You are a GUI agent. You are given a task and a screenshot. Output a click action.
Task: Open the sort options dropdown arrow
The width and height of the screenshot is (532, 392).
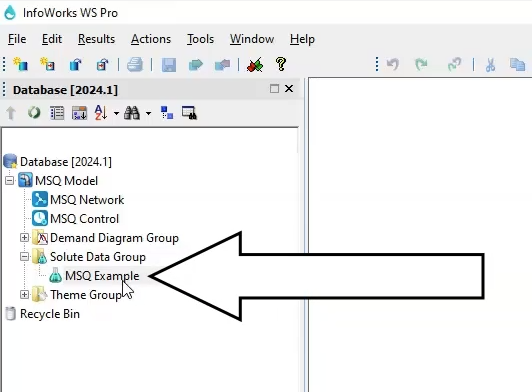116,113
